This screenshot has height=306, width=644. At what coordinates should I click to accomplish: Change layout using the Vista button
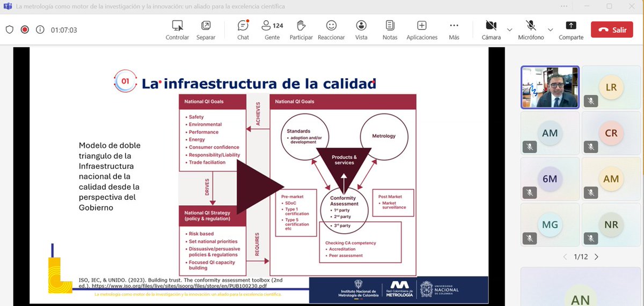(361, 30)
